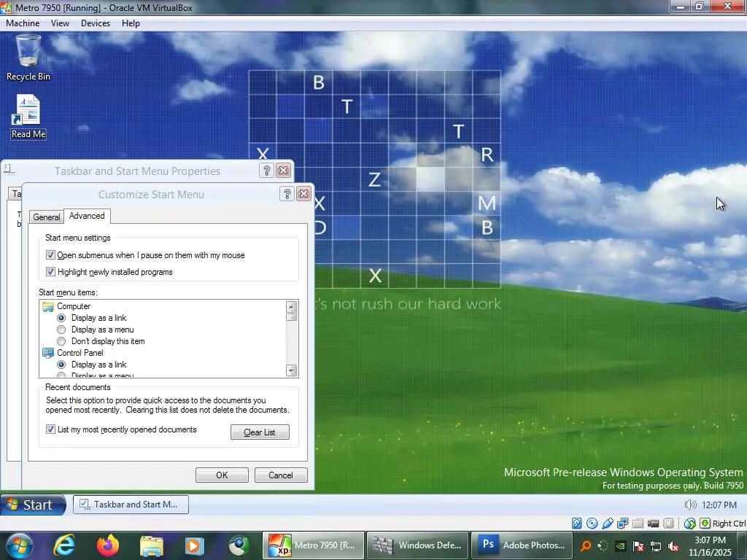Open media player from host taskbar
747x560 pixels.
194,545
